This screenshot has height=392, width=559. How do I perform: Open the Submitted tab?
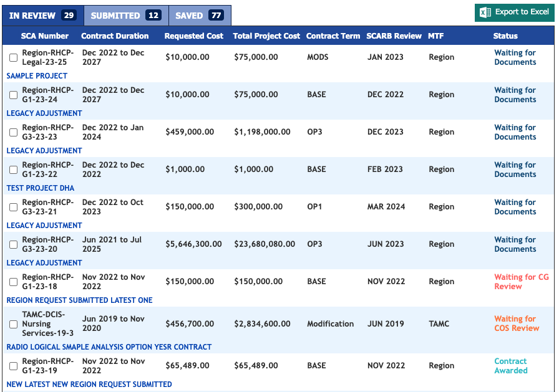[x=126, y=16]
